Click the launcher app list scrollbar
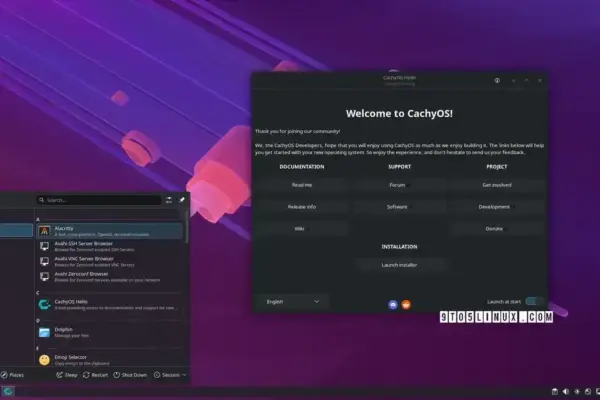This screenshot has width=600, height=400. 187,226
